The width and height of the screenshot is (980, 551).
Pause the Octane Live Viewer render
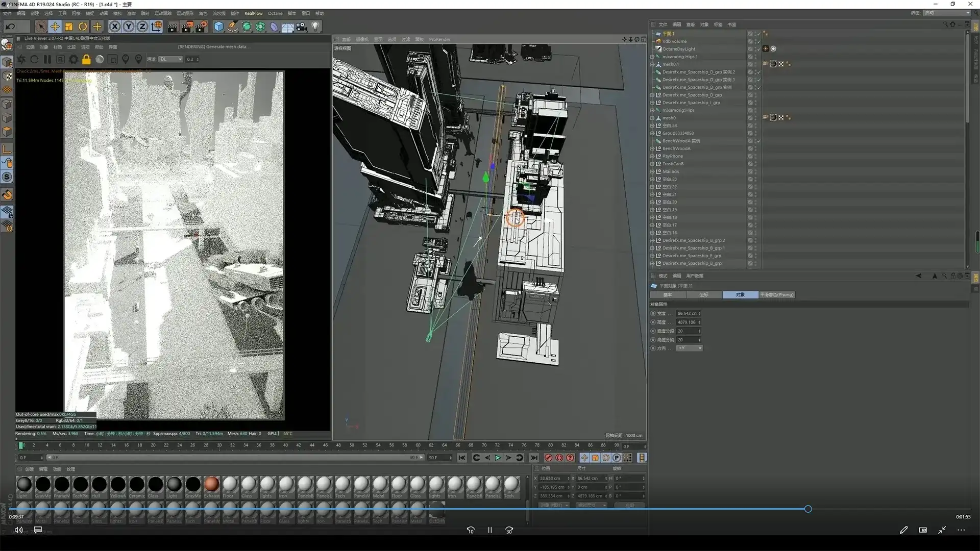point(47,59)
